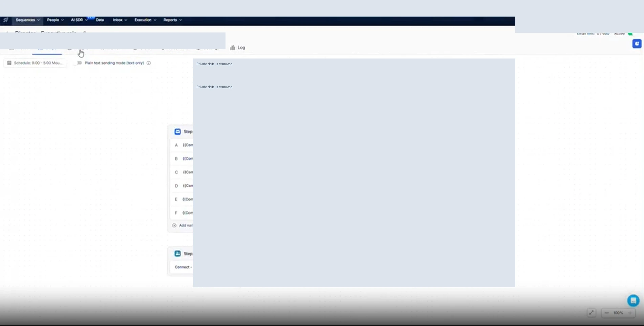Click Add variant under the email step
The width and height of the screenshot is (644, 326).
(183, 225)
